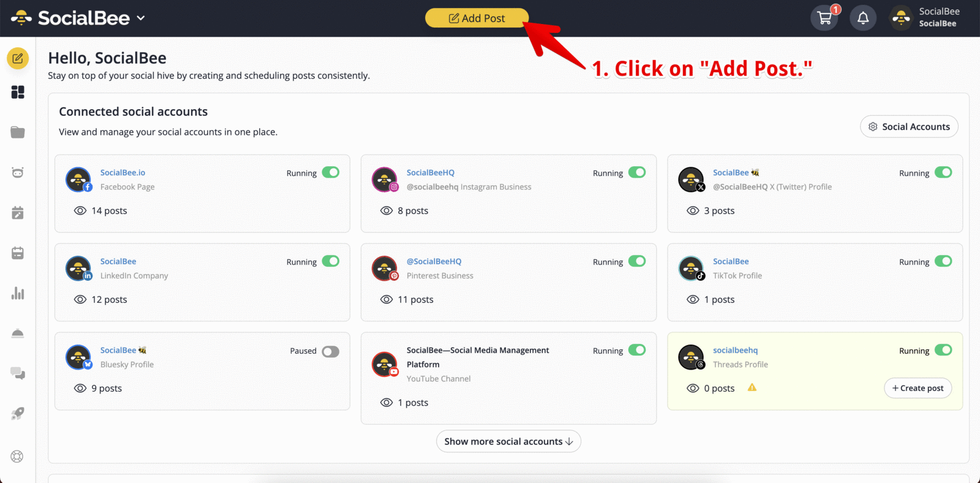Image resolution: width=980 pixels, height=483 pixels.
Task: Toggle Running switch for X (Twitter) Profile
Action: point(943,172)
